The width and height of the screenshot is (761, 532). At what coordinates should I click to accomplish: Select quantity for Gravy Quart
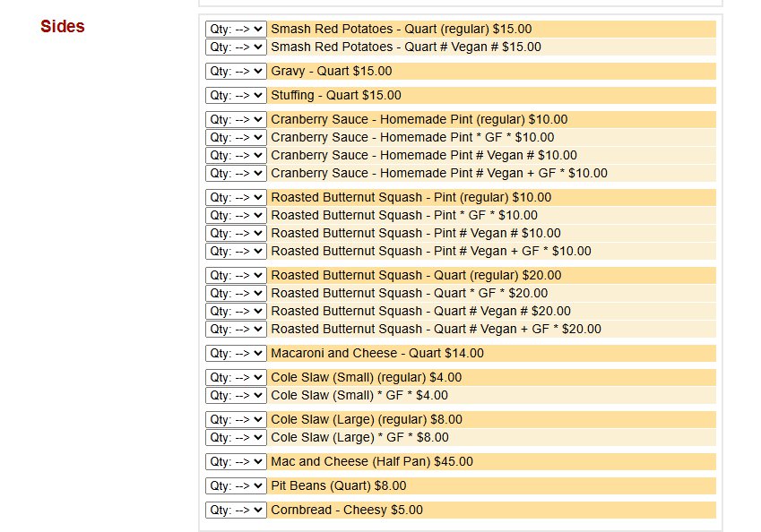coord(236,71)
